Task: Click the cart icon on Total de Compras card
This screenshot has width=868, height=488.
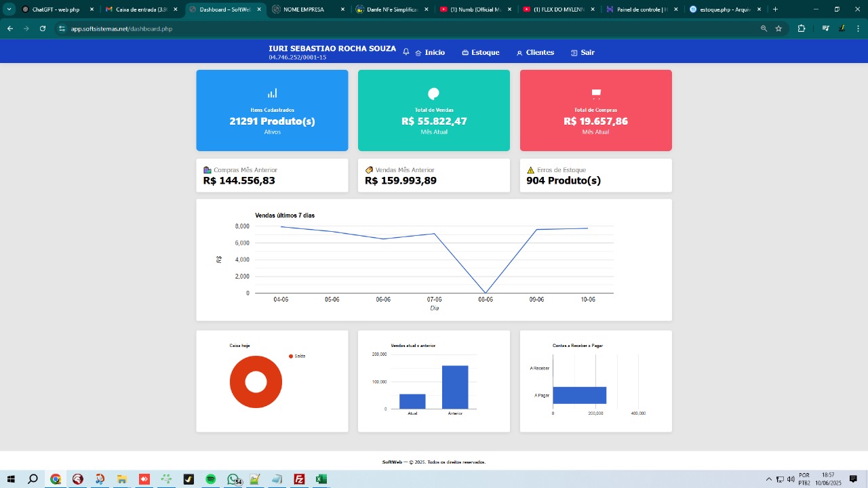Action: pyautogui.click(x=595, y=94)
